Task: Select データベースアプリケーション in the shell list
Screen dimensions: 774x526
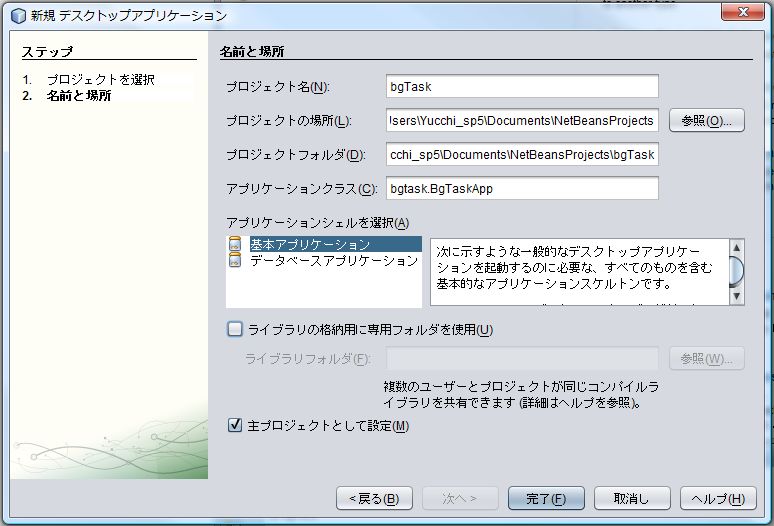Action: click(x=333, y=261)
